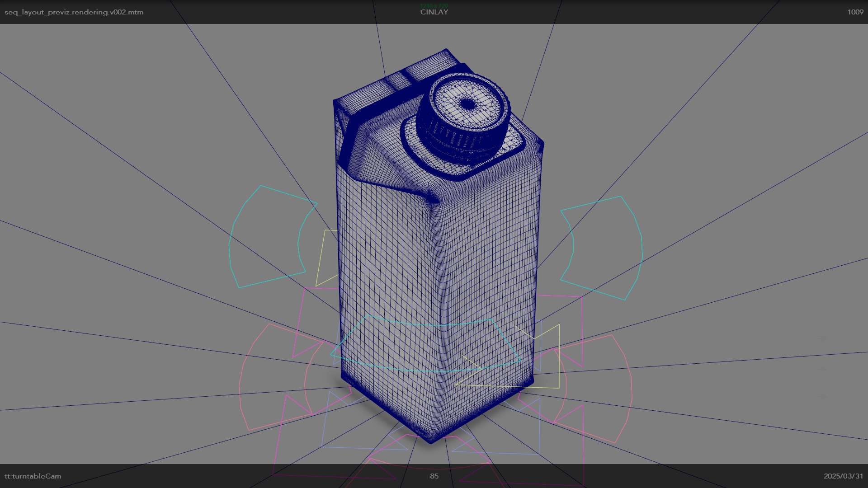Viewport: 868px width, 488px height.
Task: Click the seq_layout_previz.rendering.v002.mtm file label
Action: pyautogui.click(x=74, y=12)
